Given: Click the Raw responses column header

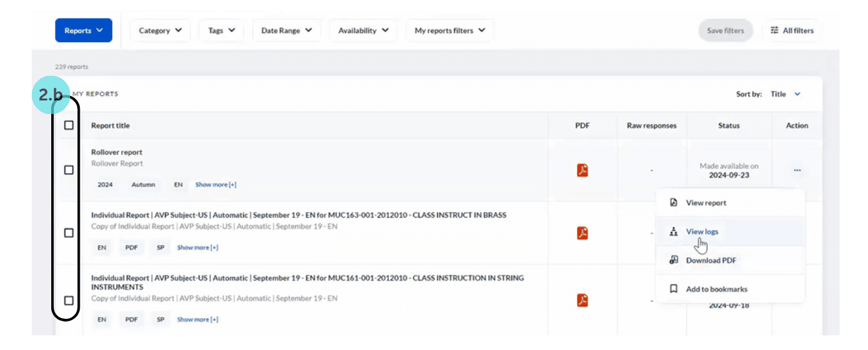Looking at the screenshot, I should click(x=651, y=126).
